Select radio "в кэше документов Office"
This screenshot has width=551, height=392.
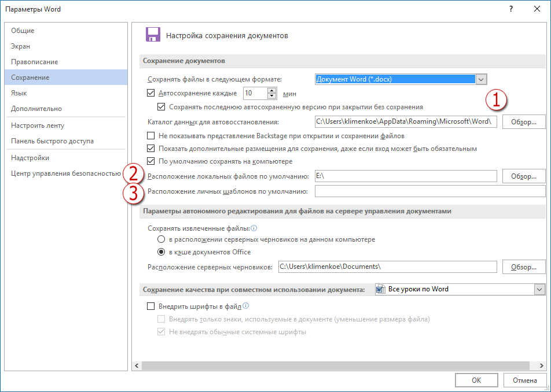tap(161, 252)
